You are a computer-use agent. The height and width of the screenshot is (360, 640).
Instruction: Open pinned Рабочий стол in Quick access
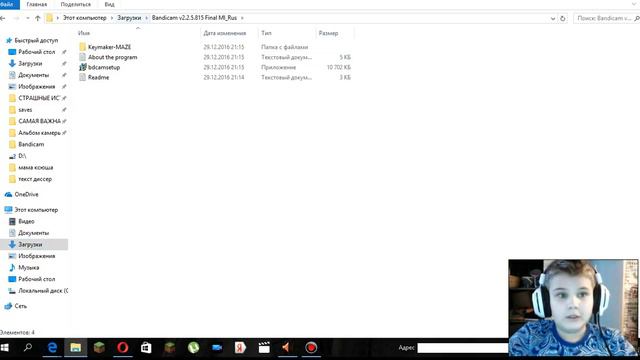[36, 52]
